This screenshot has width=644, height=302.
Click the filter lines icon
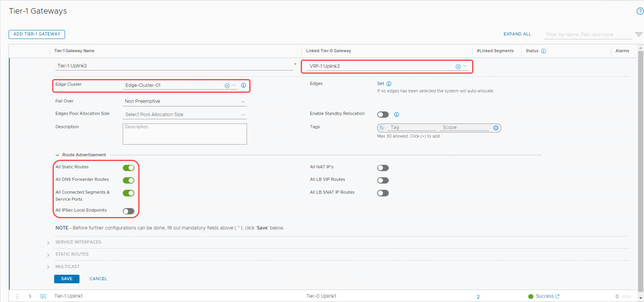(639, 34)
